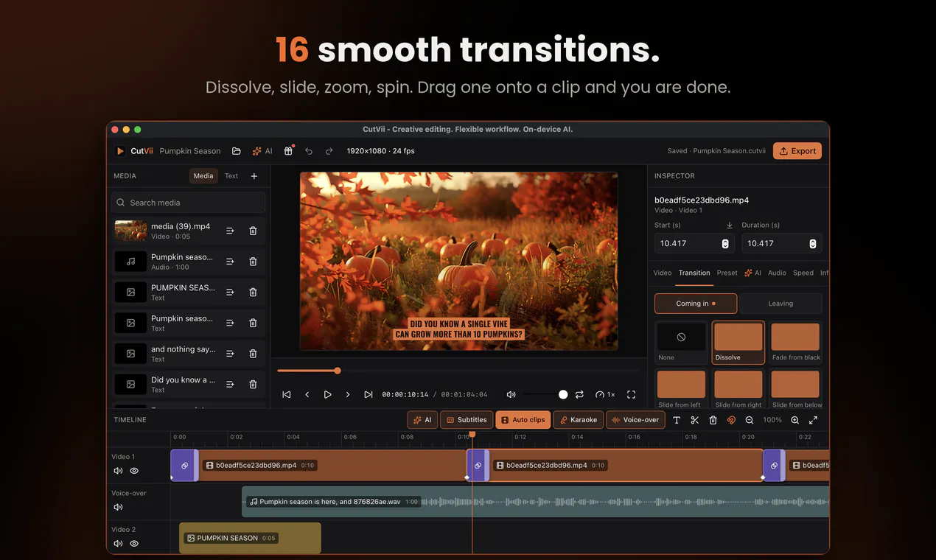
Task: Adjust the Duration (s) value stepper
Action: (x=813, y=244)
